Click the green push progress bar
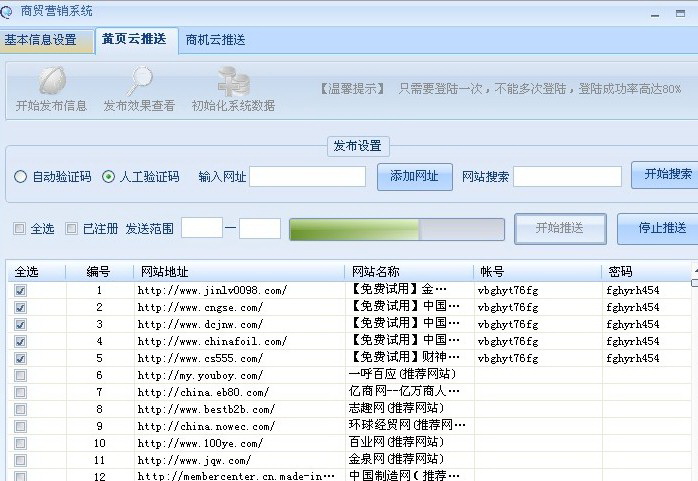The image size is (698, 481). tap(397, 229)
